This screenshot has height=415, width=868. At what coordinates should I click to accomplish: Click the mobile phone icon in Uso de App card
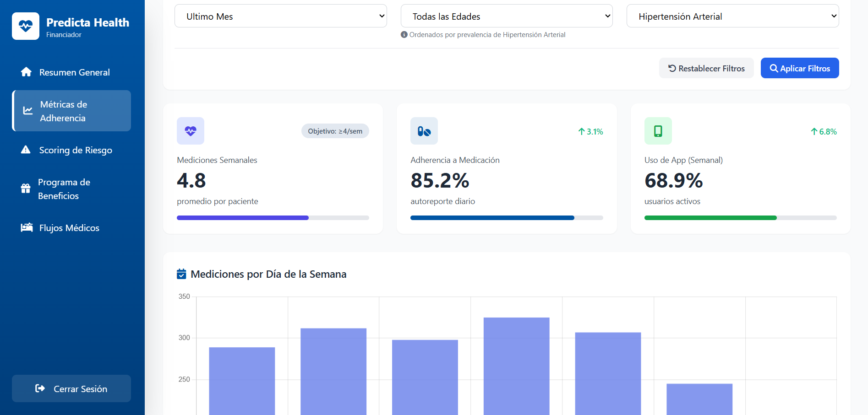(x=658, y=131)
